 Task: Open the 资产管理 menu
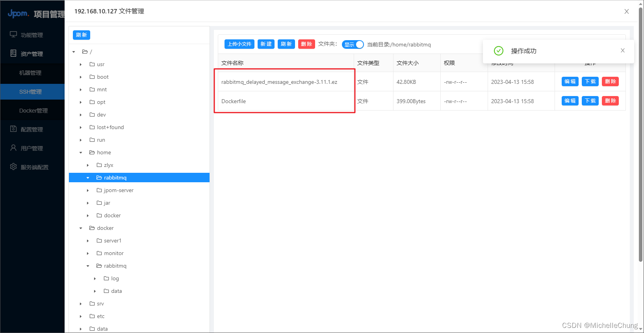(x=32, y=54)
